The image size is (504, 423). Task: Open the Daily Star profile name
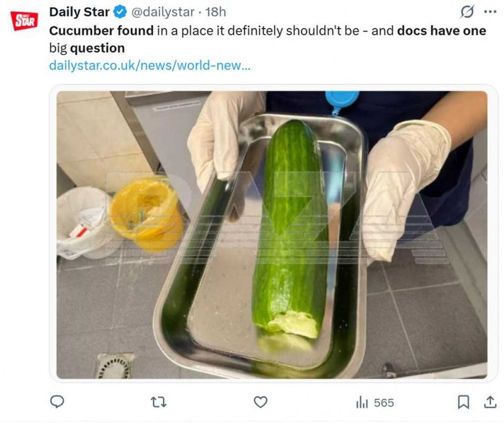(x=79, y=12)
